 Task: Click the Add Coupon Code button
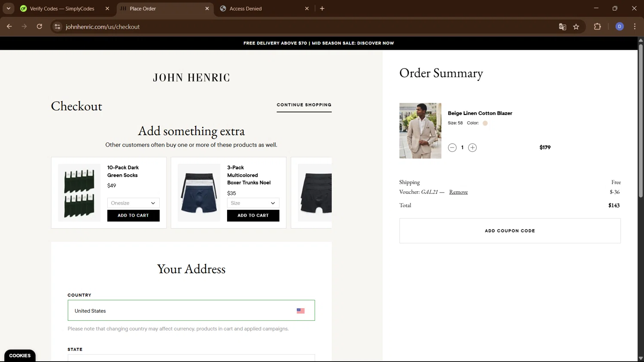point(510,231)
